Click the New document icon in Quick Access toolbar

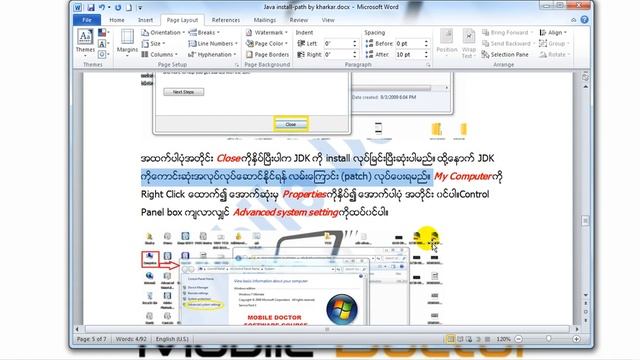pyautogui.click(x=129, y=7)
